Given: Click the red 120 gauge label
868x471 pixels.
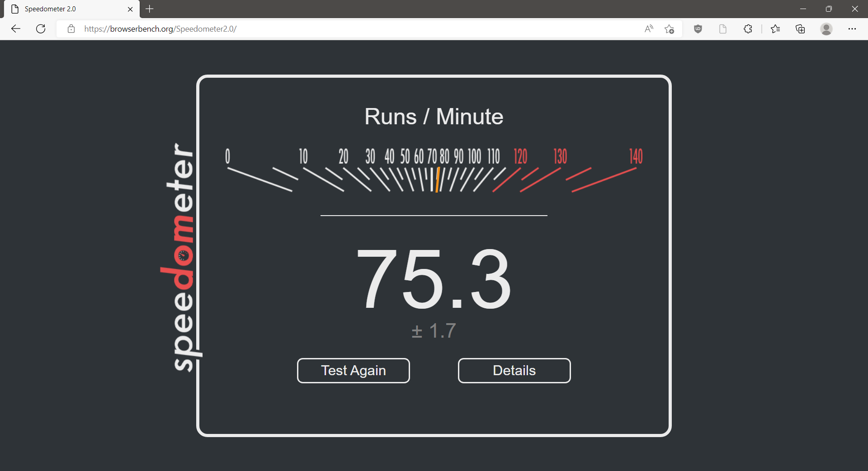Looking at the screenshot, I should [x=520, y=156].
